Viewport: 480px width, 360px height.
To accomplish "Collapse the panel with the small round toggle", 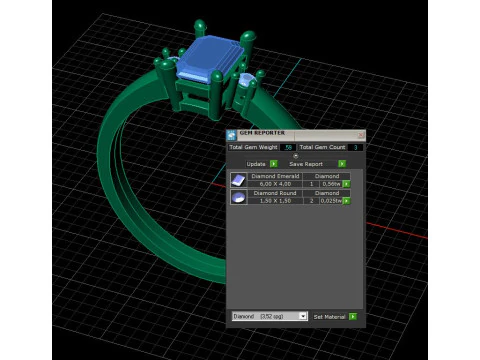I will [x=296, y=156].
